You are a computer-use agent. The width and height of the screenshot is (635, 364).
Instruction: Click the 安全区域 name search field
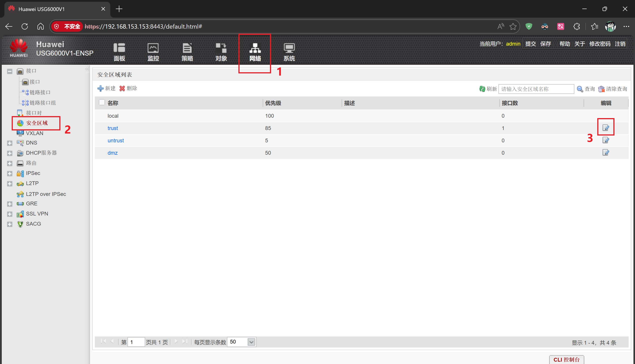(x=536, y=89)
